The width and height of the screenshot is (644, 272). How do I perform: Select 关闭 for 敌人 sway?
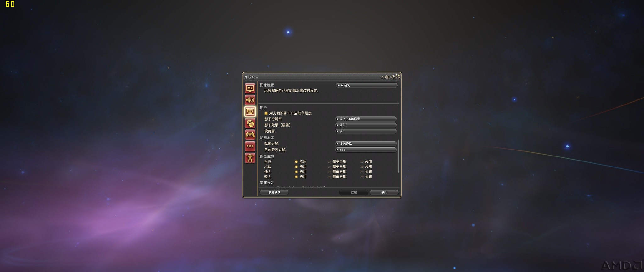362,177
